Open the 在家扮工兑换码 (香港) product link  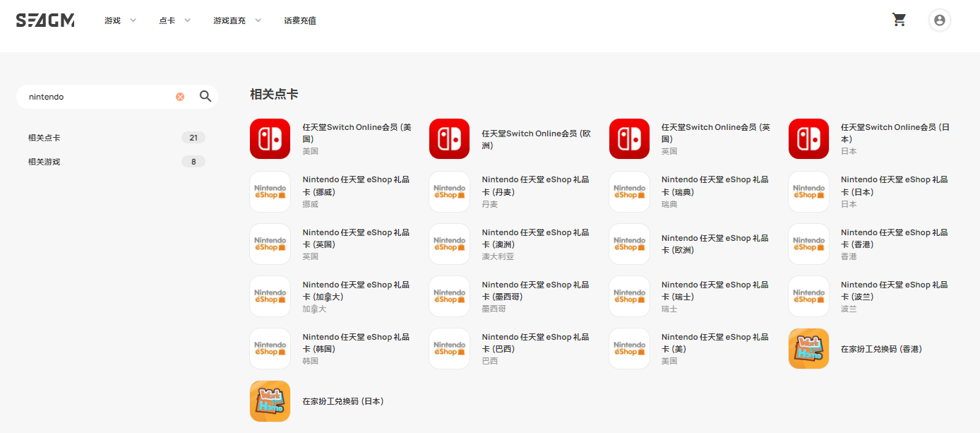pyautogui.click(x=881, y=349)
